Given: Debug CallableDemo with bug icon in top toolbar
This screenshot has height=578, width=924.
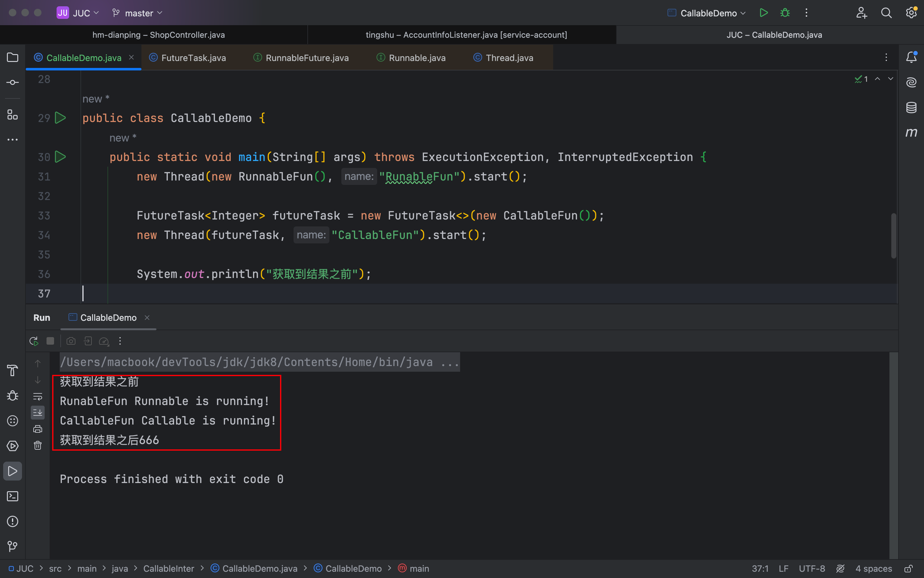Looking at the screenshot, I should (x=785, y=13).
